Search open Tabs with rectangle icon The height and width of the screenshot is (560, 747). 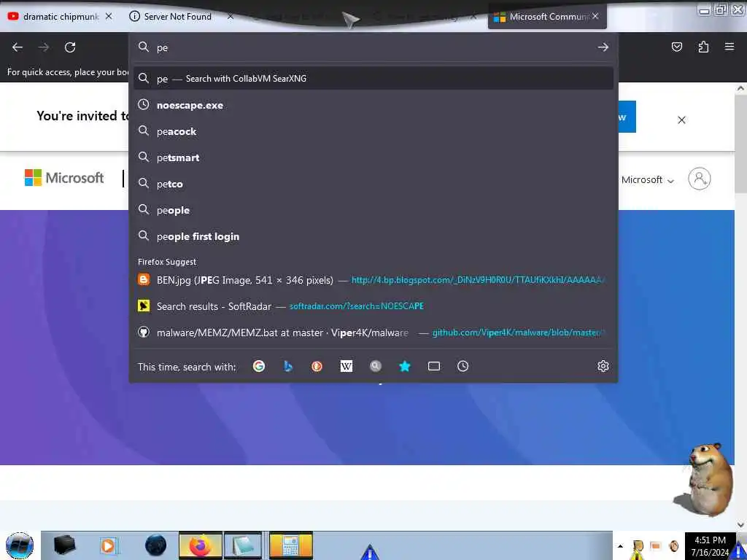coord(434,366)
